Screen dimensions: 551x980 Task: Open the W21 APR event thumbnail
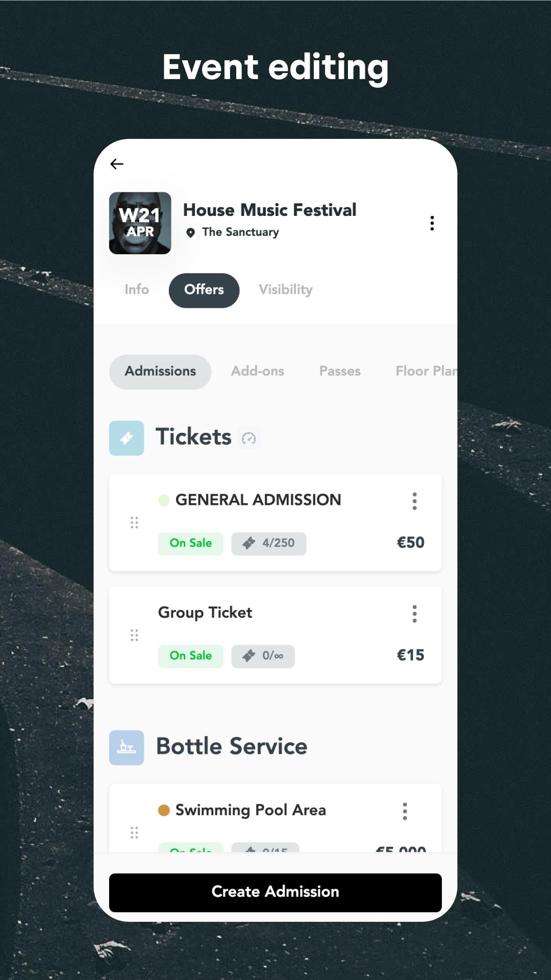coord(140,223)
